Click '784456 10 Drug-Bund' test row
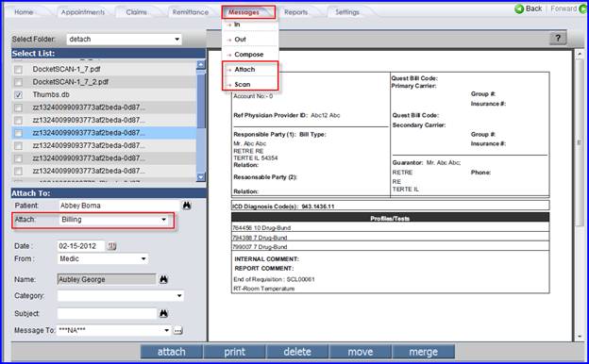The width and height of the screenshot is (589, 364). (x=390, y=227)
